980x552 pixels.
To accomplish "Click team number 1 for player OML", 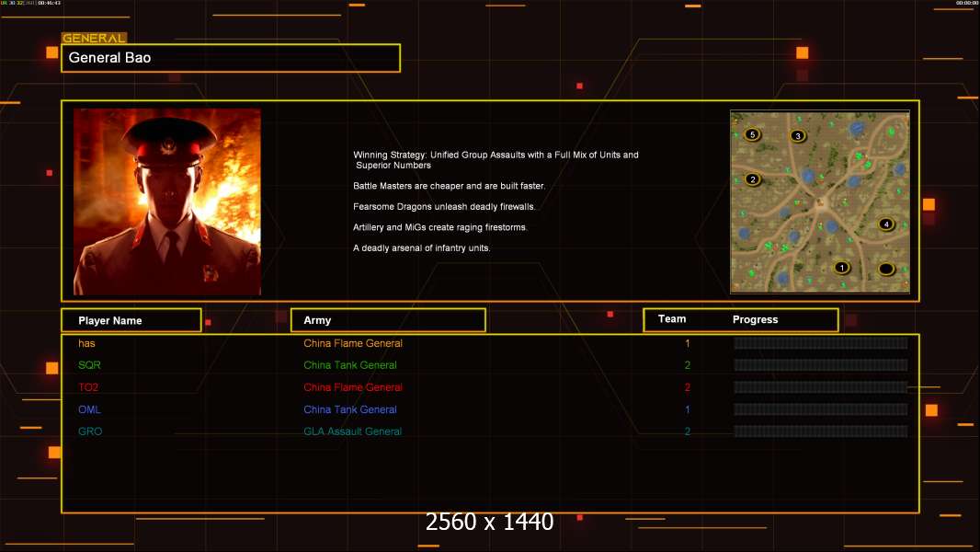I will coord(688,409).
